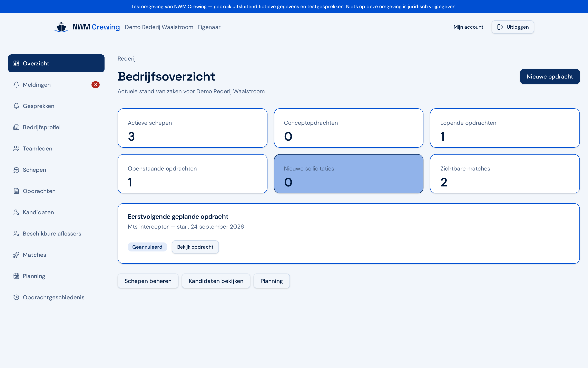588x368 pixels.
Task: Open Mijn account link
Action: (x=468, y=27)
